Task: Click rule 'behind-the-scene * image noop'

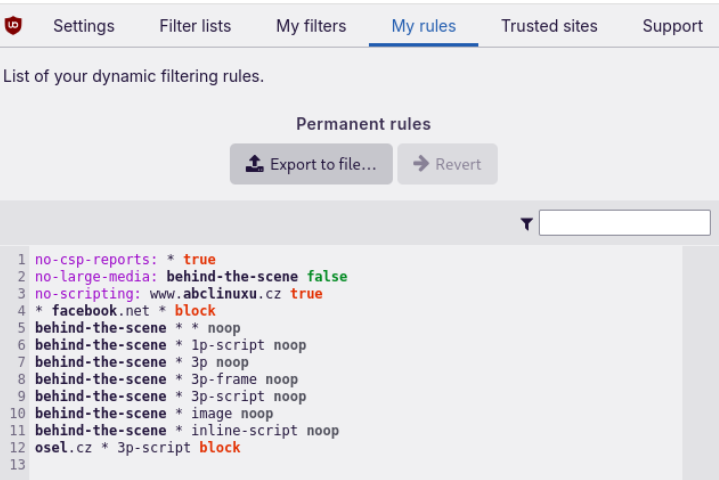Action: coord(154,414)
